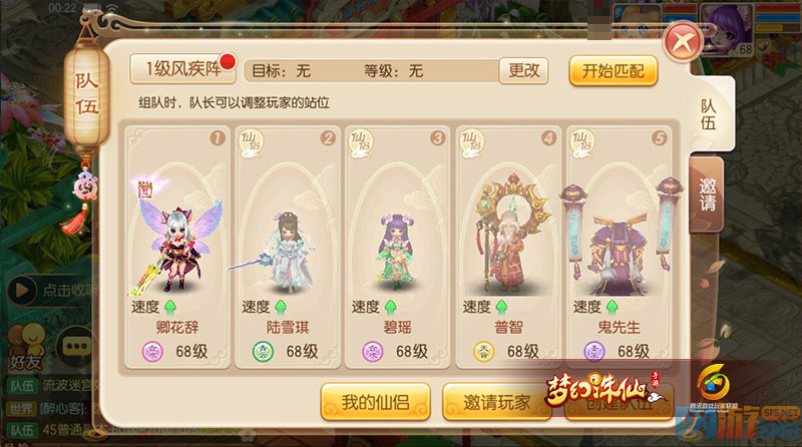Select 碧瑶's character slot 3
The height and width of the screenshot is (447, 802).
(x=397, y=247)
